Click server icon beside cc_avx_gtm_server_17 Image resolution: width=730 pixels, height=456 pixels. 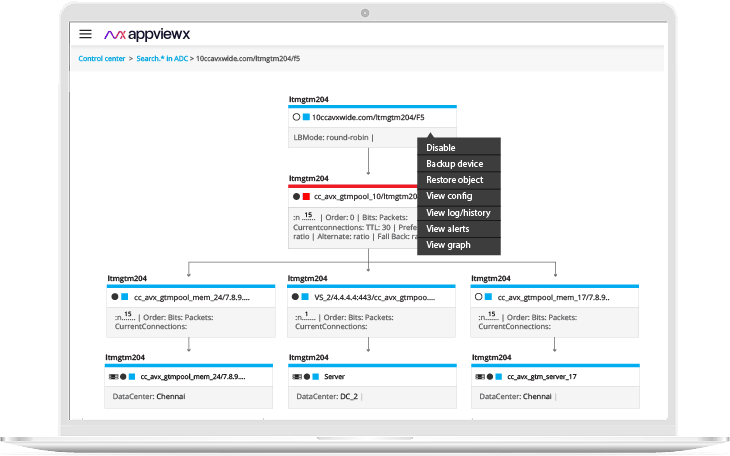[x=478, y=377]
